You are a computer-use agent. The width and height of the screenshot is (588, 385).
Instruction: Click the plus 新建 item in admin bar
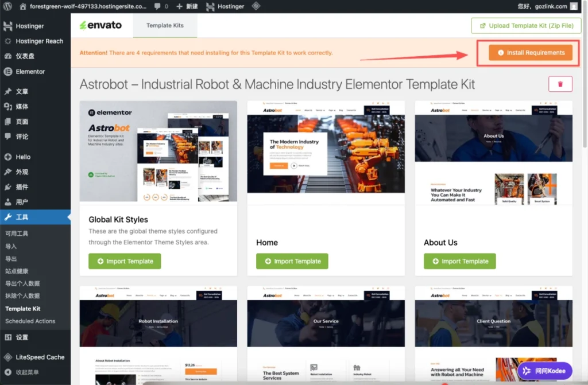click(187, 6)
